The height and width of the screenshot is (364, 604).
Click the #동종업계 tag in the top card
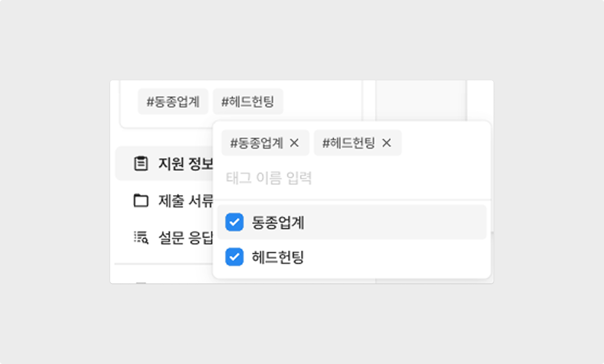click(173, 101)
